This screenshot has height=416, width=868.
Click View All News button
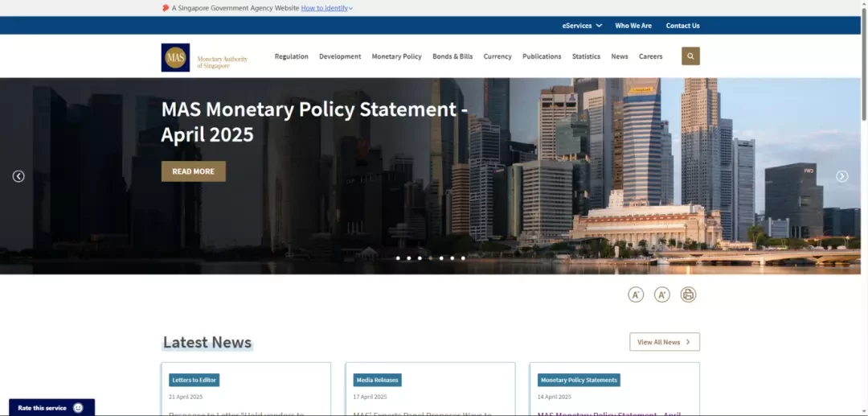(x=665, y=342)
